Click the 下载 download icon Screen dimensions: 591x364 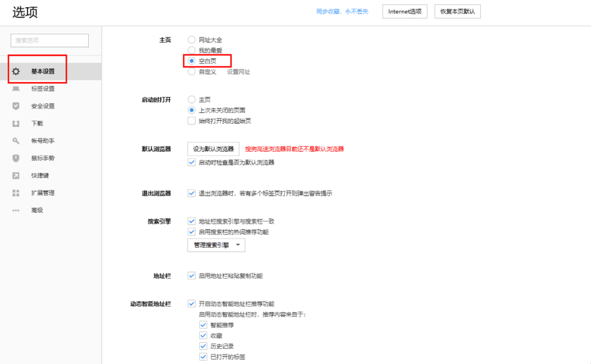click(16, 123)
